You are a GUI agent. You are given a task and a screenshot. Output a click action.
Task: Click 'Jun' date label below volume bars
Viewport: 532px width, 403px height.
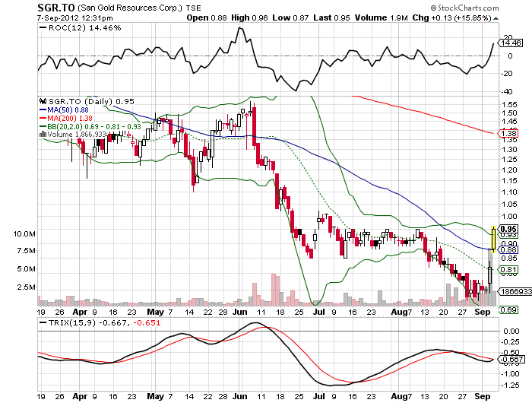(239, 312)
